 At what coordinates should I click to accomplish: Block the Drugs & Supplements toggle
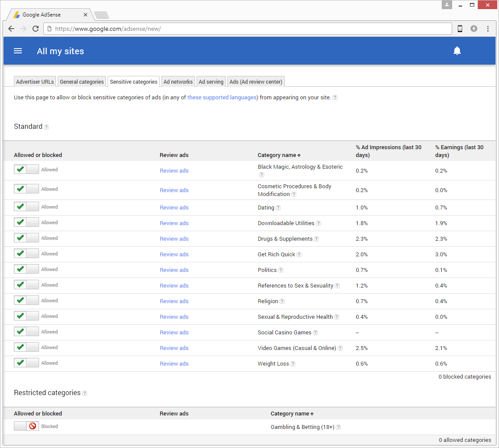point(26,238)
